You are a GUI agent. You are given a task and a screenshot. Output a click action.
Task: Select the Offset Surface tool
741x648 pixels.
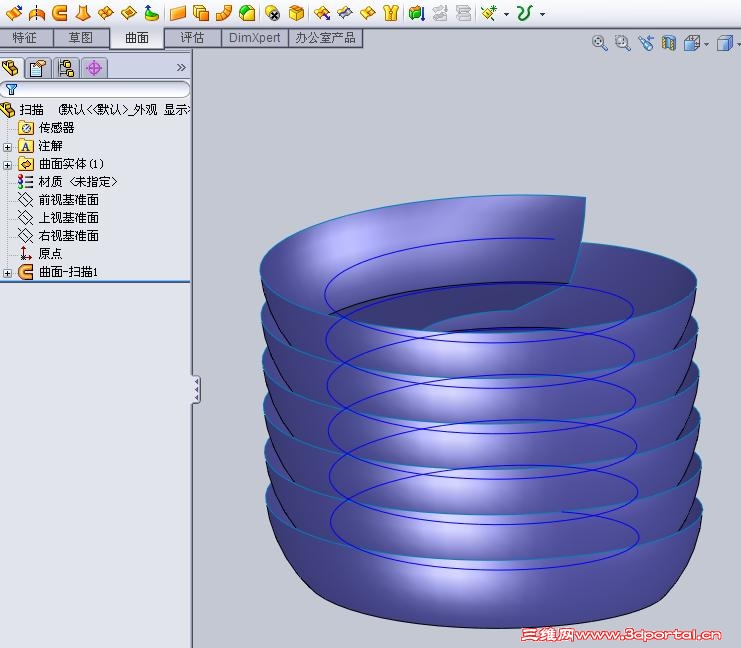201,13
